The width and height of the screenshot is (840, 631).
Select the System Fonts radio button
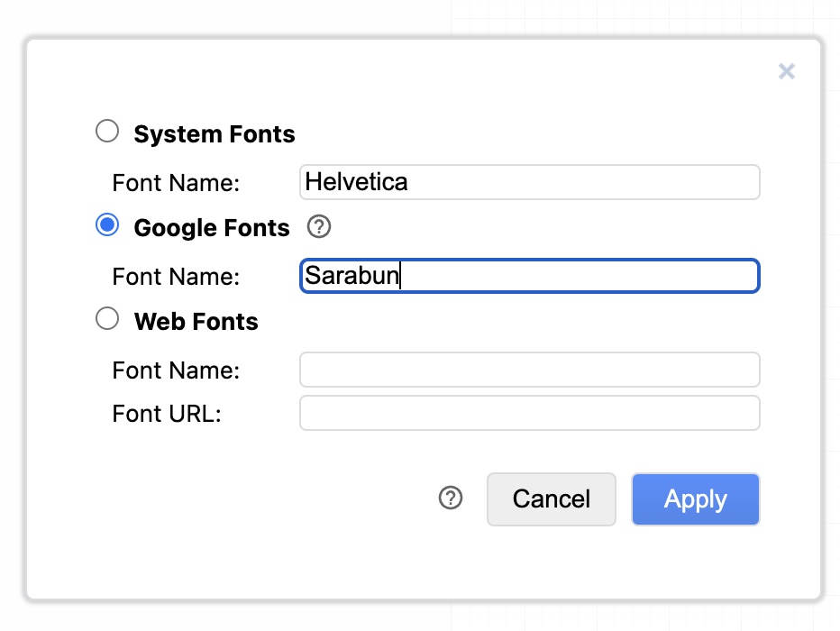coord(107,132)
